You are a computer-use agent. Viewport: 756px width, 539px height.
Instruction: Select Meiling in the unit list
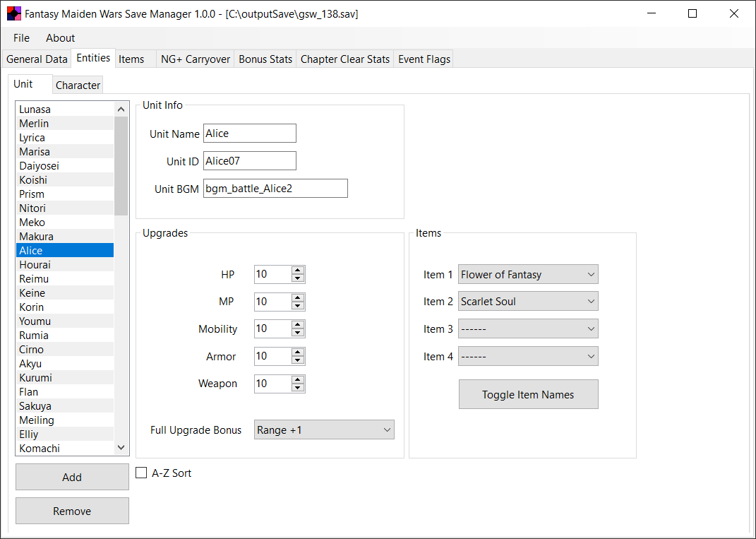click(x=65, y=420)
